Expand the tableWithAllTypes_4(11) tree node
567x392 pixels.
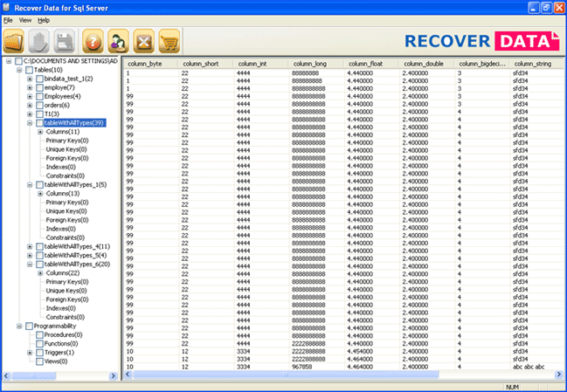point(30,247)
